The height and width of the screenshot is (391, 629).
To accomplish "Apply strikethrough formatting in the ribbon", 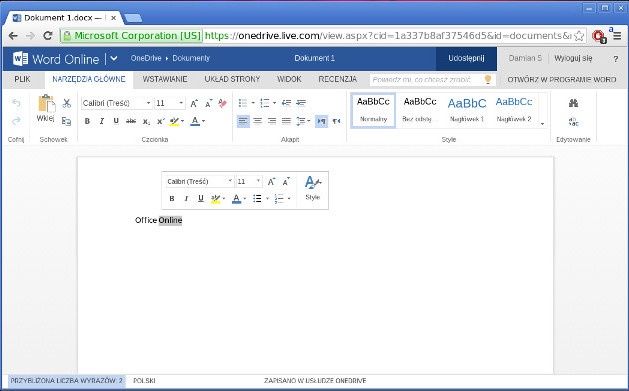I will point(131,121).
